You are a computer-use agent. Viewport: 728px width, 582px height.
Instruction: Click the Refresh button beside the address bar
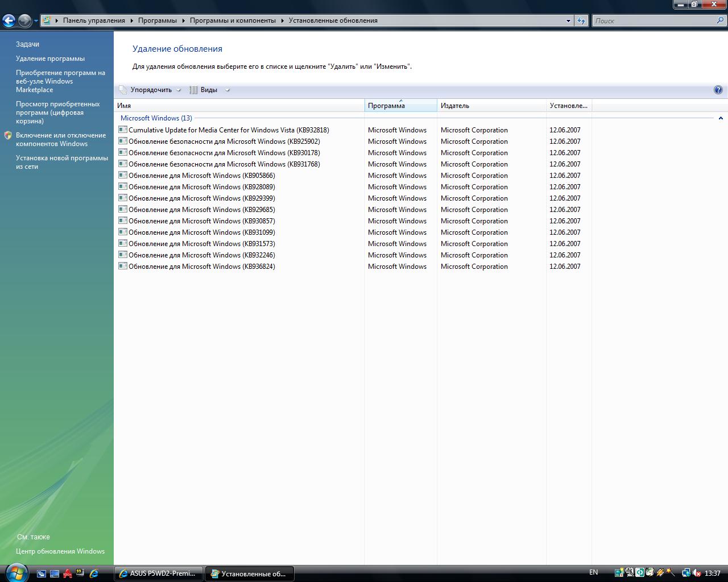581,20
